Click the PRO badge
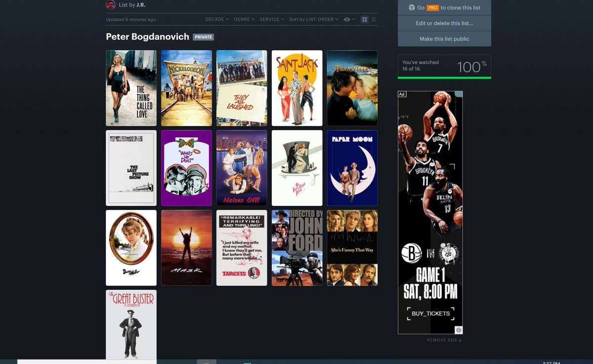The height and width of the screenshot is (364, 593). (x=432, y=8)
